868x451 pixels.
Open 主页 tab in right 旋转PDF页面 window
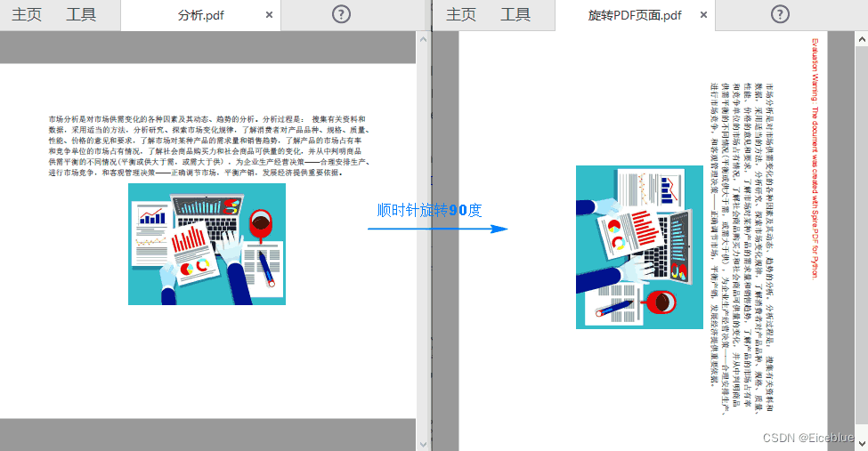pyautogui.click(x=460, y=15)
